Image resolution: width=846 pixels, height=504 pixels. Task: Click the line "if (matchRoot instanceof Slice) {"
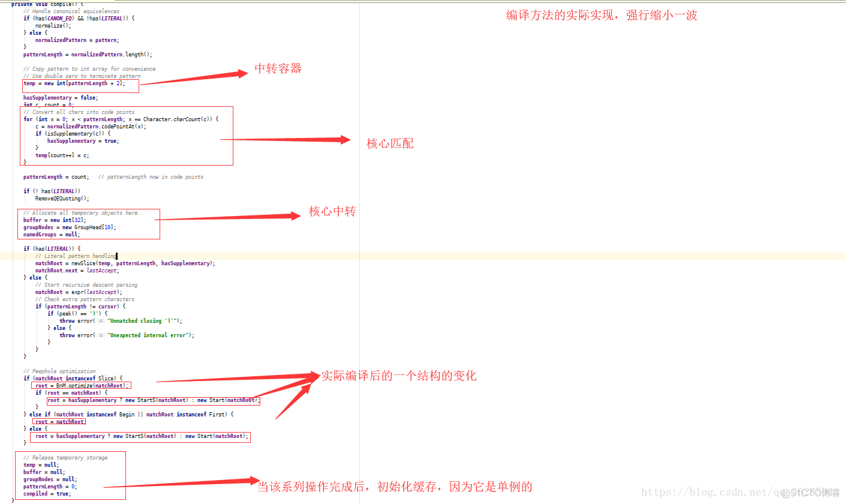tap(73, 379)
